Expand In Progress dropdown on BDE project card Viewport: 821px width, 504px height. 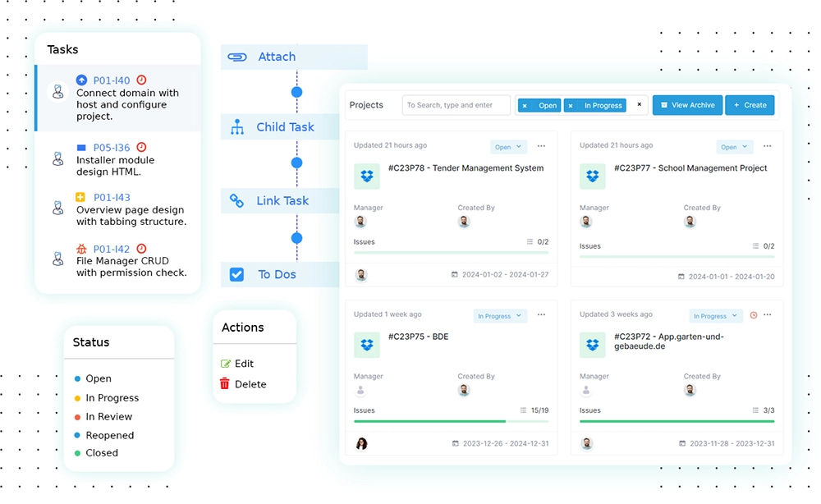click(498, 316)
